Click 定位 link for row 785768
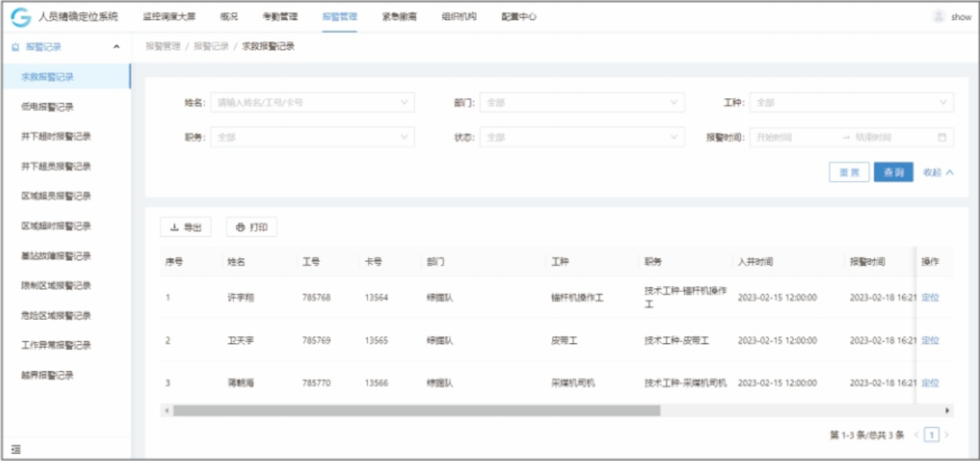This screenshot has height=461, width=980. [930, 298]
